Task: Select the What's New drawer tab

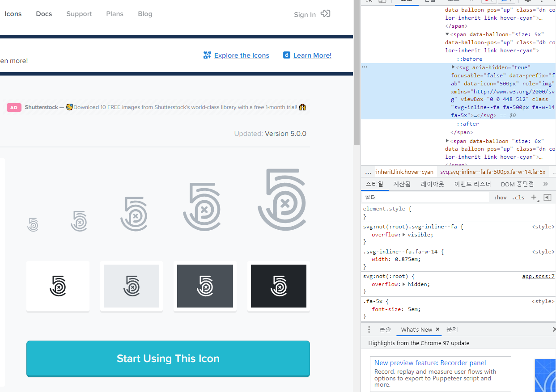Action: (x=416, y=329)
